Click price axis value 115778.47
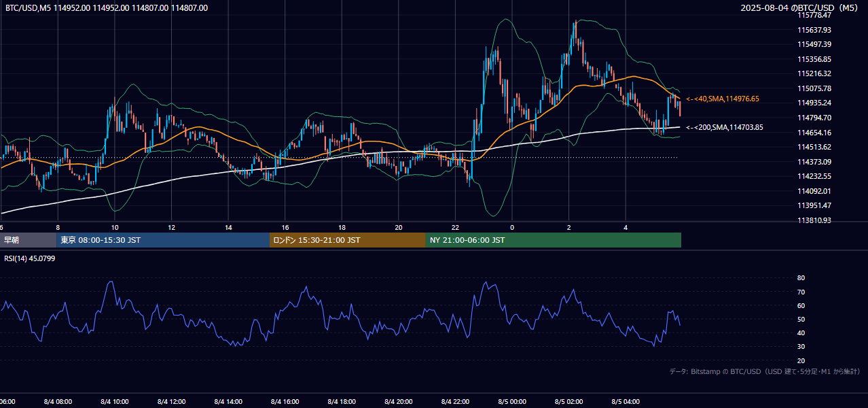 pos(814,15)
